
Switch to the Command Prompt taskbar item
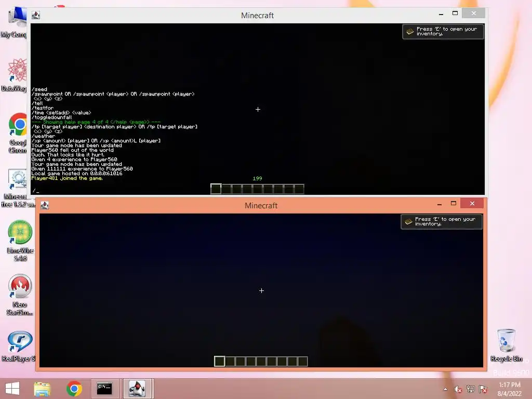pyautogui.click(x=104, y=389)
